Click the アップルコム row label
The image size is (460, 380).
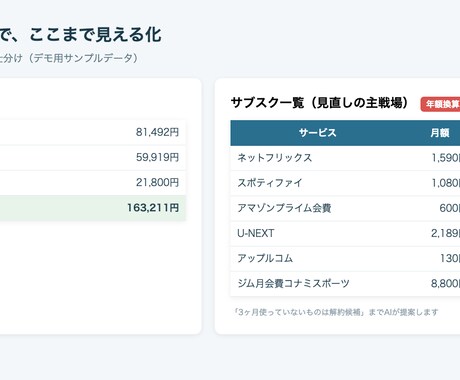(265, 258)
